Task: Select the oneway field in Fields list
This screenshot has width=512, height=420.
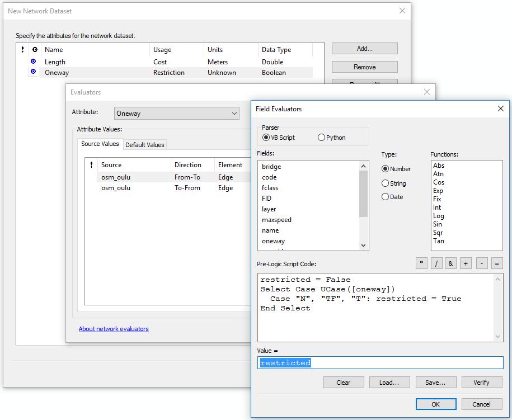Action: (273, 241)
